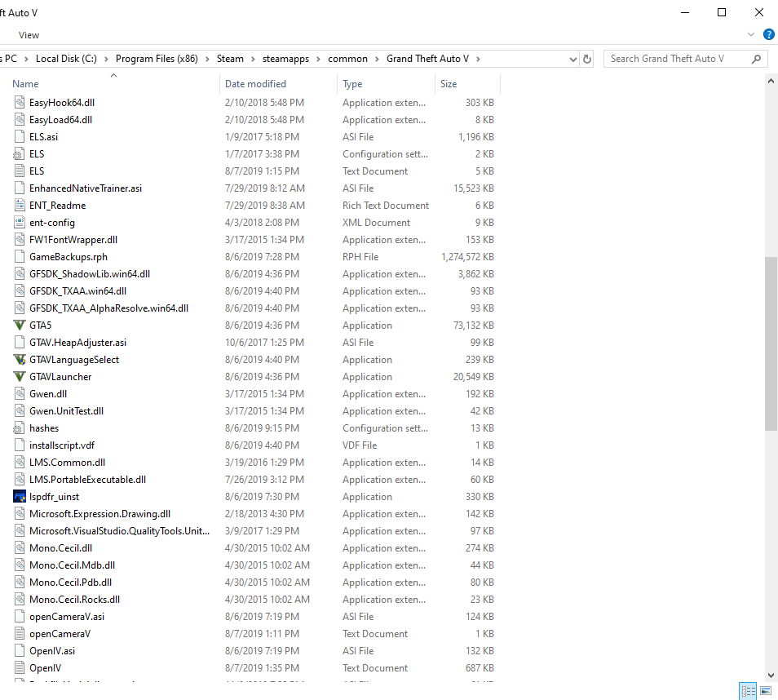Select the GFSDK_TXAA.win64.dll file
This screenshot has height=700, width=778.
click(x=78, y=291)
